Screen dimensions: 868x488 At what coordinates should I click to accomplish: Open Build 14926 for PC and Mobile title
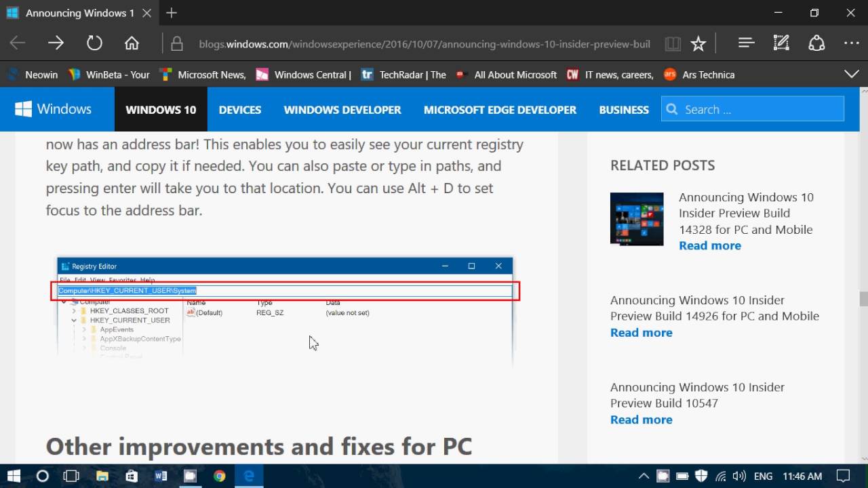point(715,308)
